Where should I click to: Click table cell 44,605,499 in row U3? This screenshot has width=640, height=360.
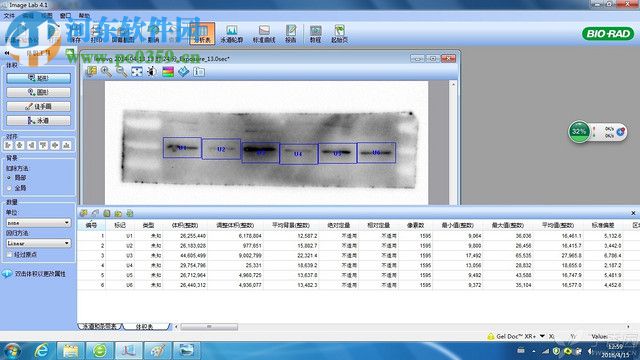coord(193,256)
